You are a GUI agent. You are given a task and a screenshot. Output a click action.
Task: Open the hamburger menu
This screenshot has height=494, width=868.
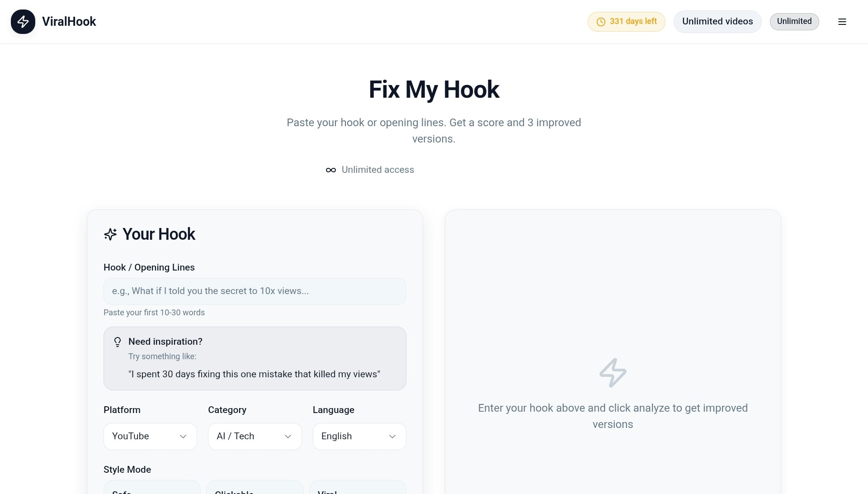click(842, 21)
